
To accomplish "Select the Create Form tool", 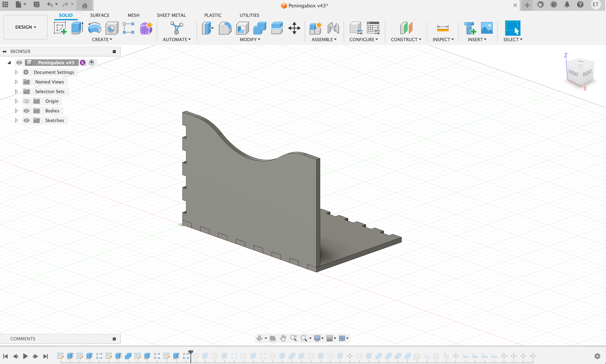I will pos(146,28).
